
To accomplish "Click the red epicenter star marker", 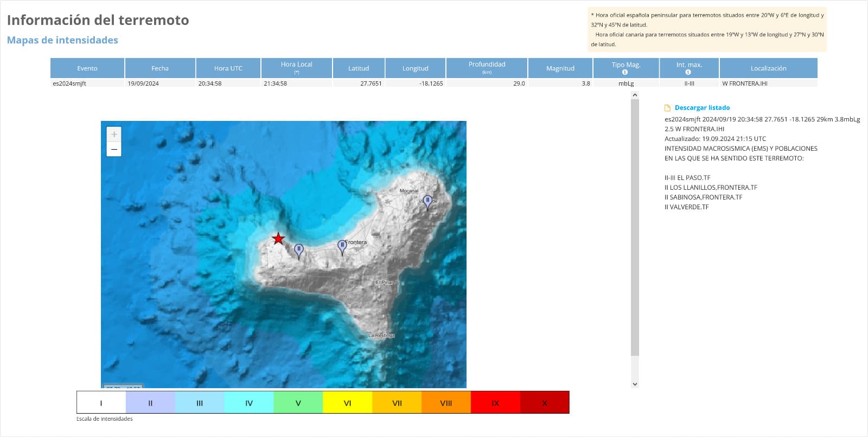I will pos(278,239).
